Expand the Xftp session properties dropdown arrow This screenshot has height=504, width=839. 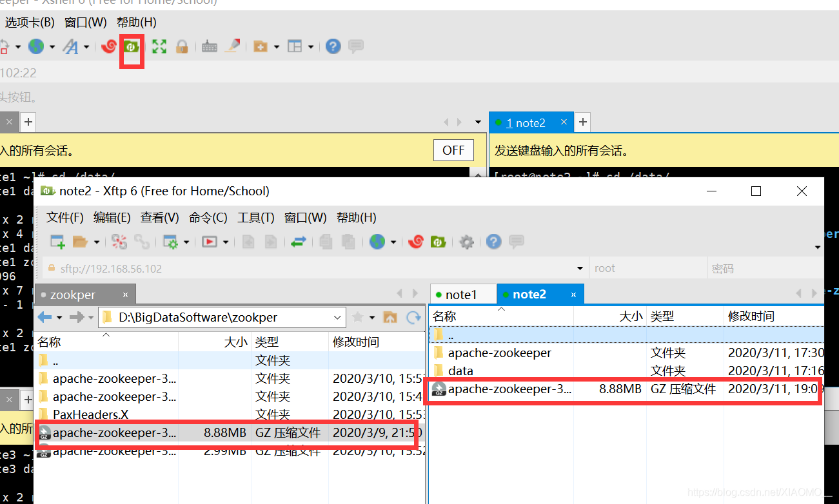pyautogui.click(x=186, y=242)
